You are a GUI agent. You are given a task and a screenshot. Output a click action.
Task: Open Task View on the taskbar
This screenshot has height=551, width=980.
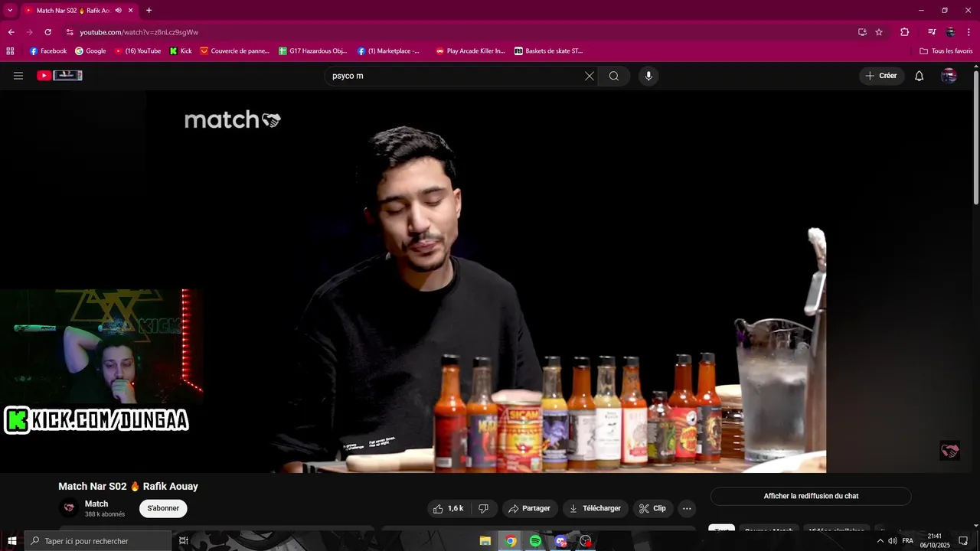184,541
